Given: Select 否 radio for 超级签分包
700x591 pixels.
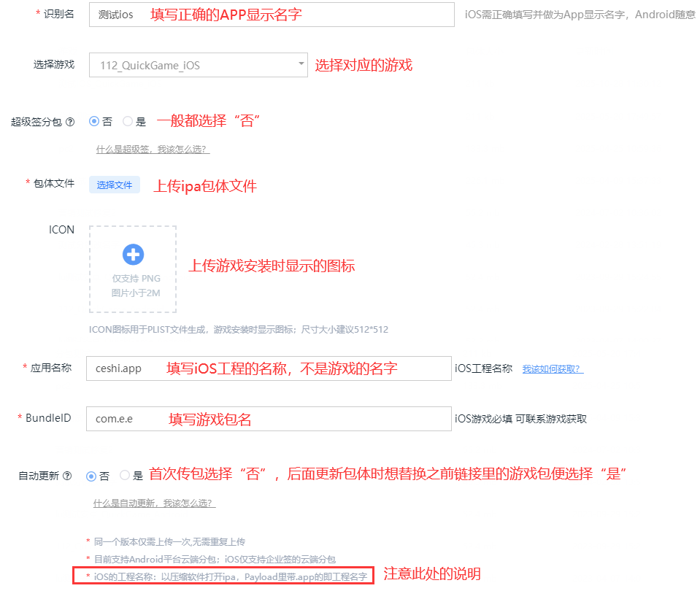Looking at the screenshot, I should tap(93, 122).
